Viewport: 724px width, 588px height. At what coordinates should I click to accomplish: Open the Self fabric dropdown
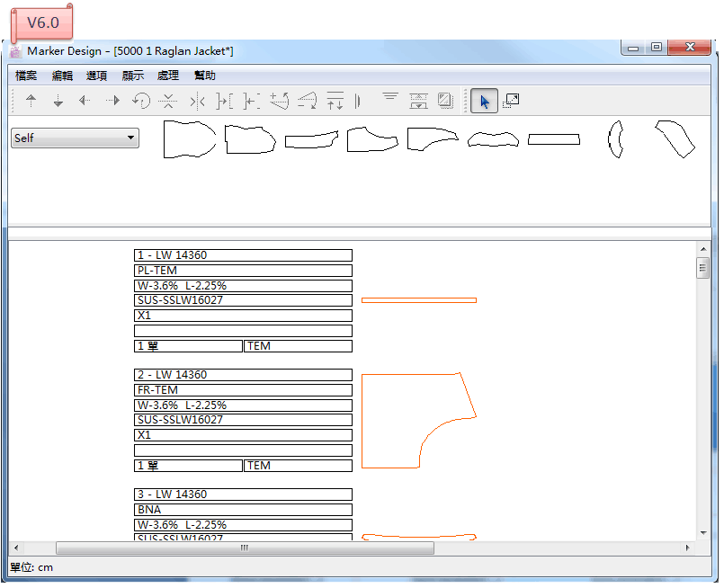click(x=75, y=138)
